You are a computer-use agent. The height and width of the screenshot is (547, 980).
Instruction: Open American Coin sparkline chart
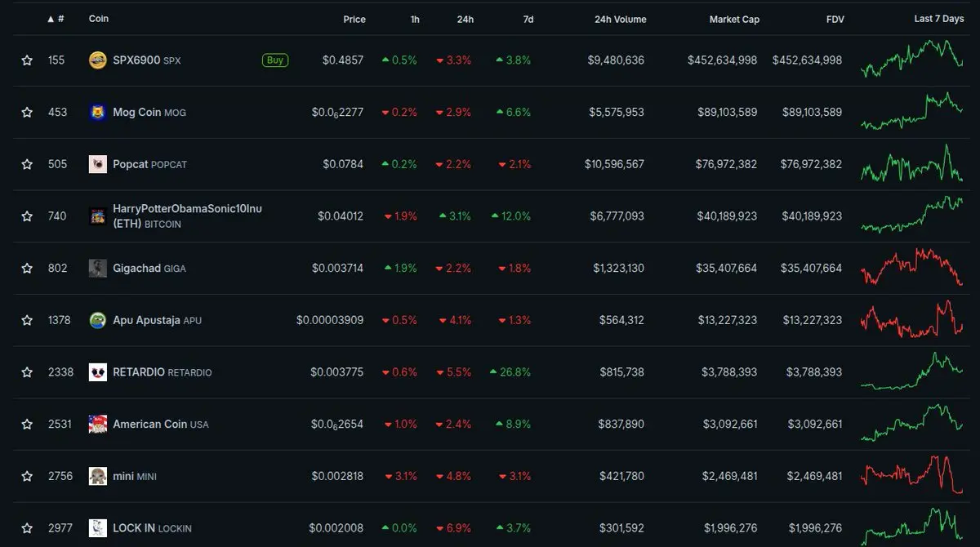pyautogui.click(x=912, y=423)
